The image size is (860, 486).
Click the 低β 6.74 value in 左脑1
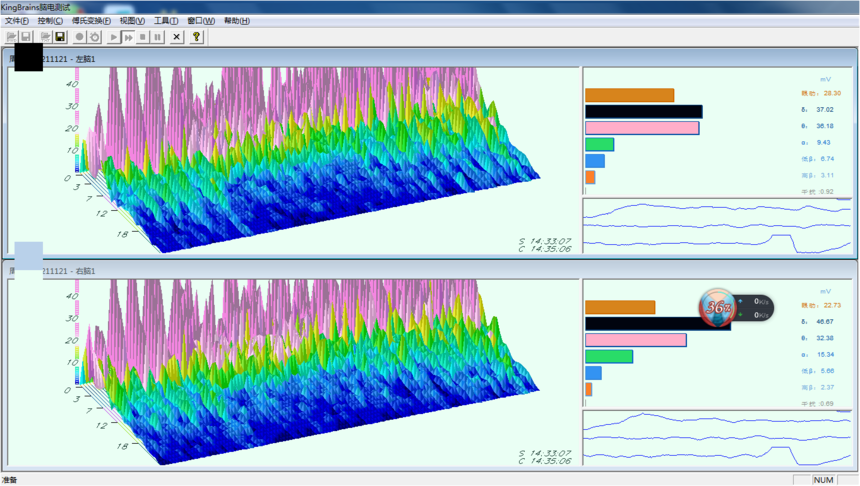(x=818, y=159)
